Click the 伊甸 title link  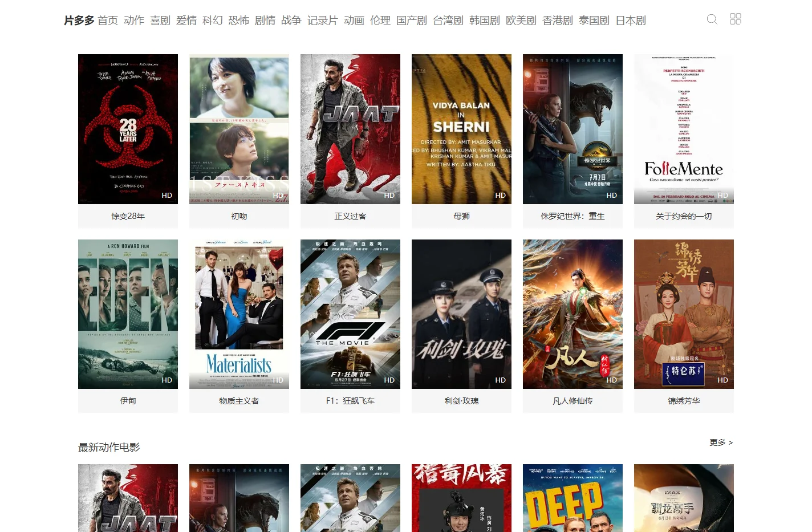pyautogui.click(x=128, y=401)
